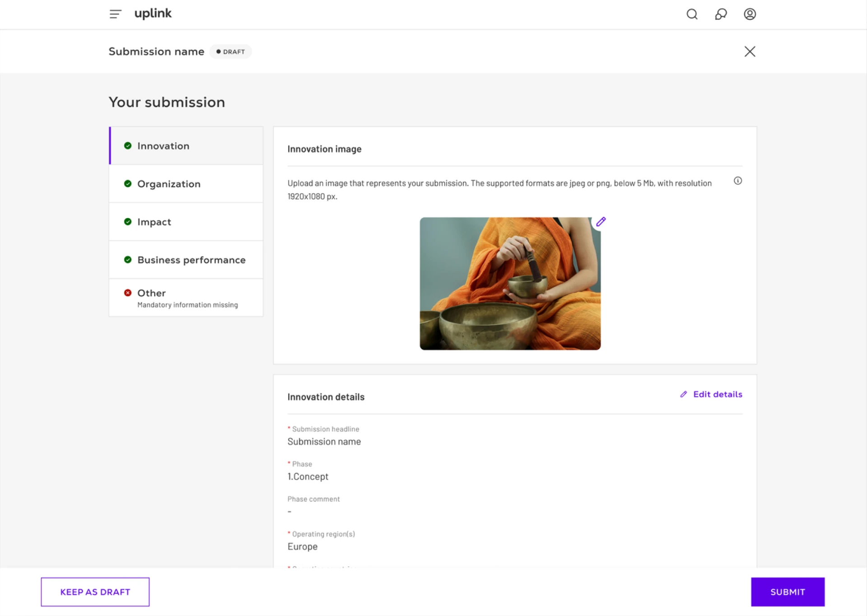Click the 'Your submission' heading
The height and width of the screenshot is (616, 867).
(167, 102)
